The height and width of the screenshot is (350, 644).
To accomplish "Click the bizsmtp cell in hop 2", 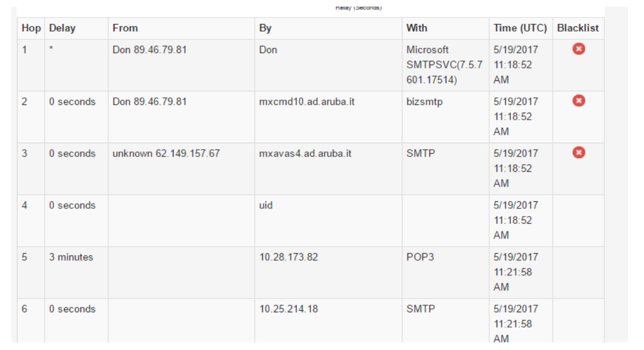I will [x=424, y=102].
